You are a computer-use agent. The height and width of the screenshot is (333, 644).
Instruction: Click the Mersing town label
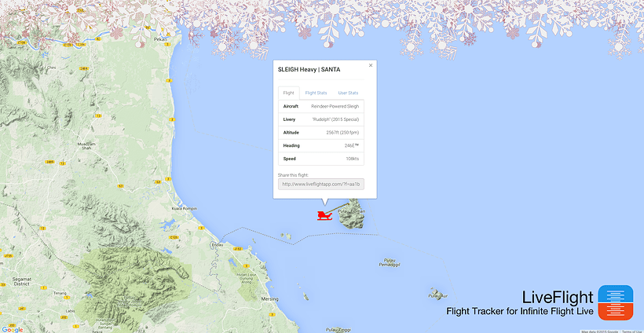click(269, 299)
